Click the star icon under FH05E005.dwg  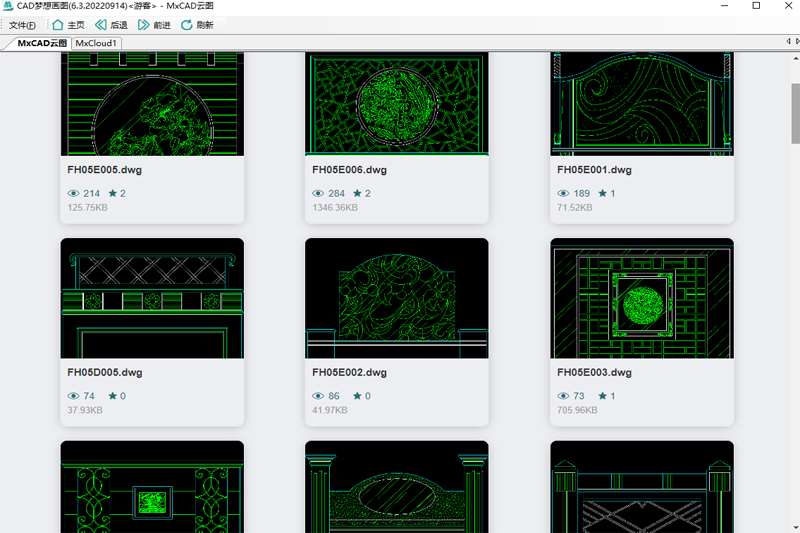tap(113, 193)
